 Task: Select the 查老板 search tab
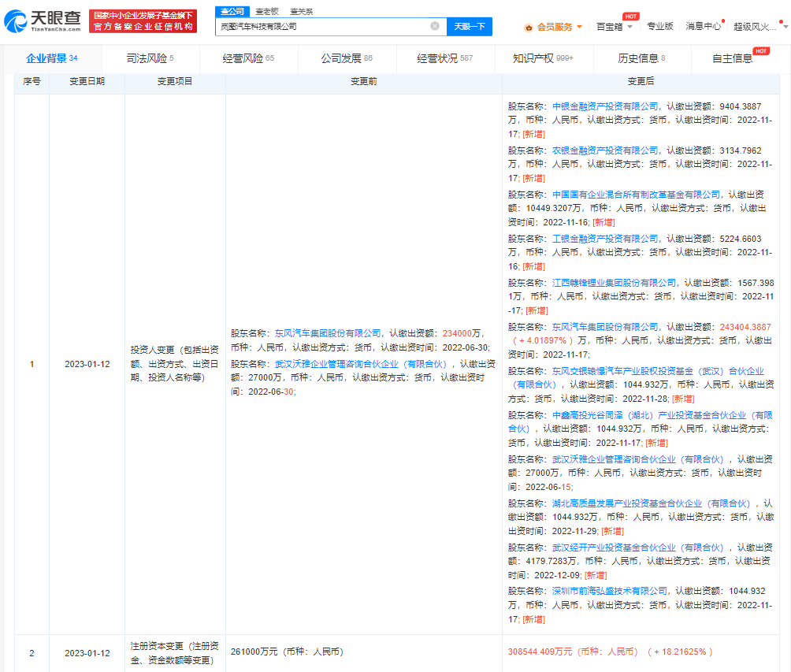pos(267,11)
